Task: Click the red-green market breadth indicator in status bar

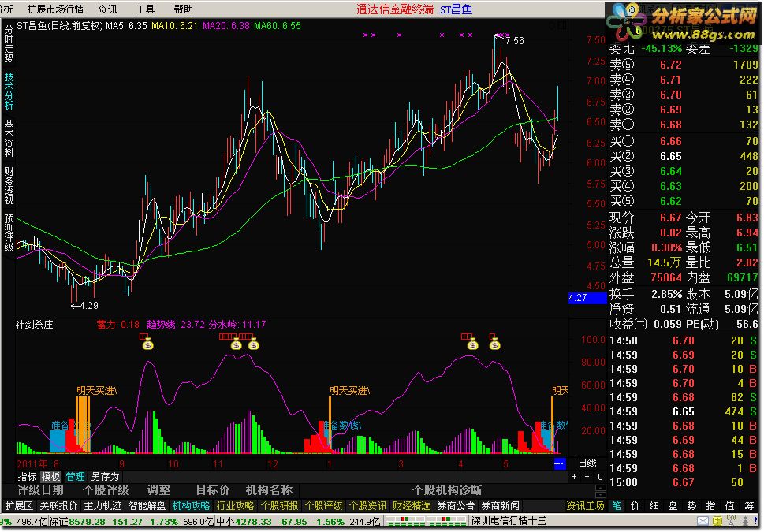Action: (x=425, y=522)
